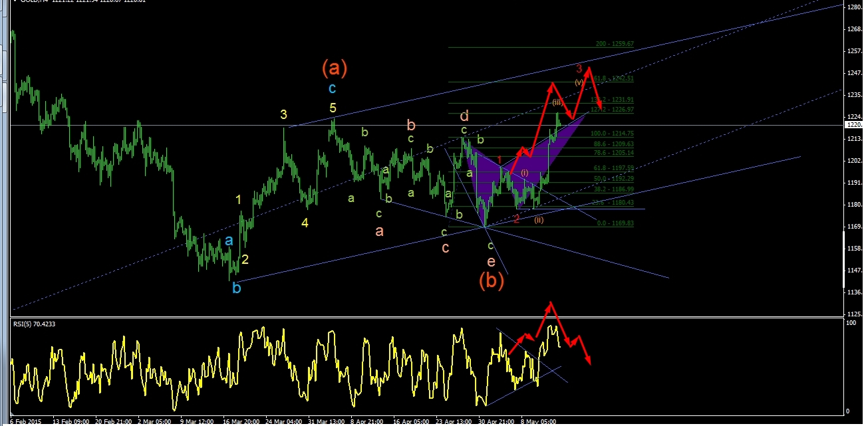Select the red 3 wave label
Viewport: 868px width, 426px height.
tap(579, 68)
